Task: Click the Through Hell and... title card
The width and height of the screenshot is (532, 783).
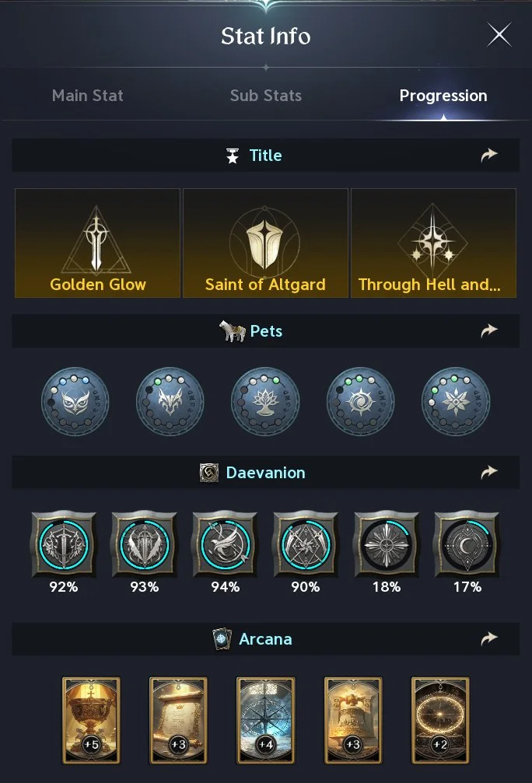Action: point(433,243)
